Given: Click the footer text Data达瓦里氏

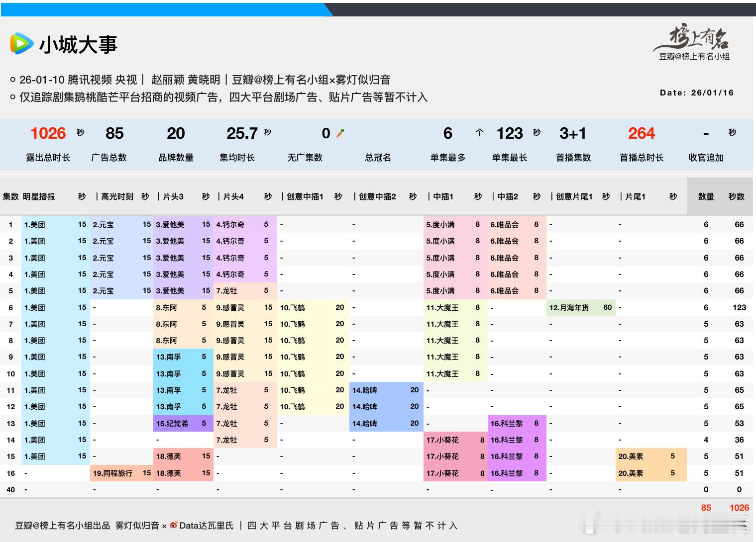Looking at the screenshot, I should point(206,526).
